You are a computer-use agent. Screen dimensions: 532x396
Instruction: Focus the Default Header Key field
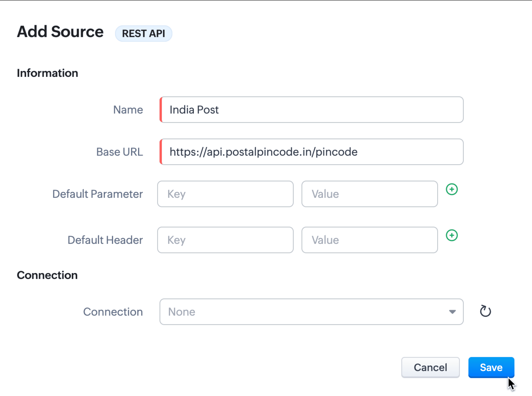(x=225, y=240)
